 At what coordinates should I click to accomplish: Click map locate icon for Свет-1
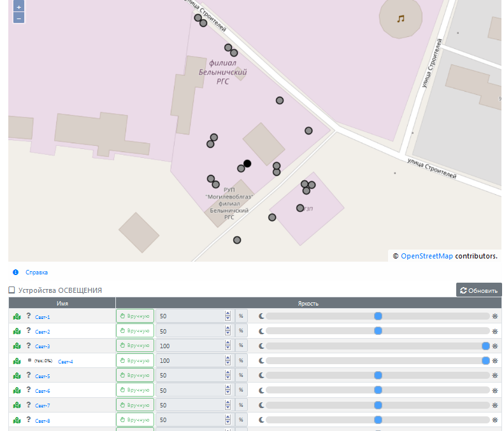(x=17, y=316)
